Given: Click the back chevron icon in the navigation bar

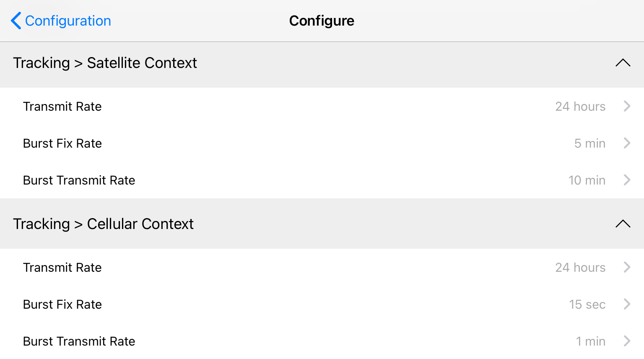Looking at the screenshot, I should (16, 21).
